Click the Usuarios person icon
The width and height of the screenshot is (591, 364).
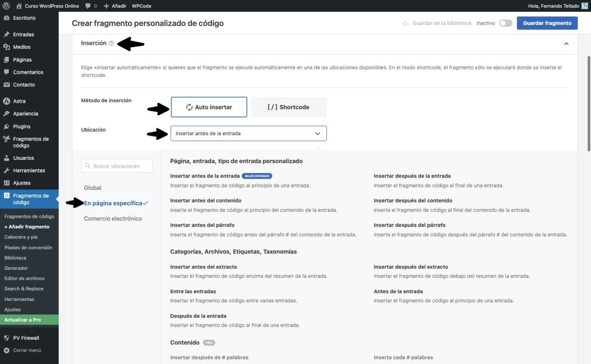pos(6,158)
